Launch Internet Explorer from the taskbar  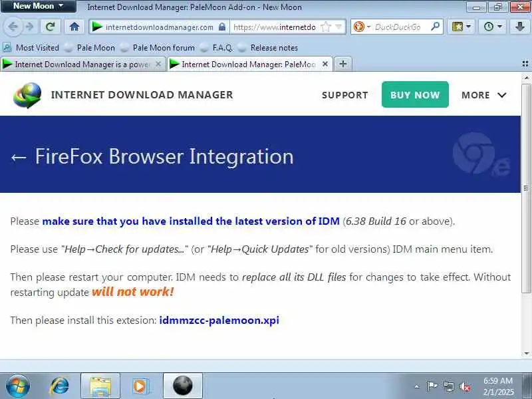click(x=59, y=386)
